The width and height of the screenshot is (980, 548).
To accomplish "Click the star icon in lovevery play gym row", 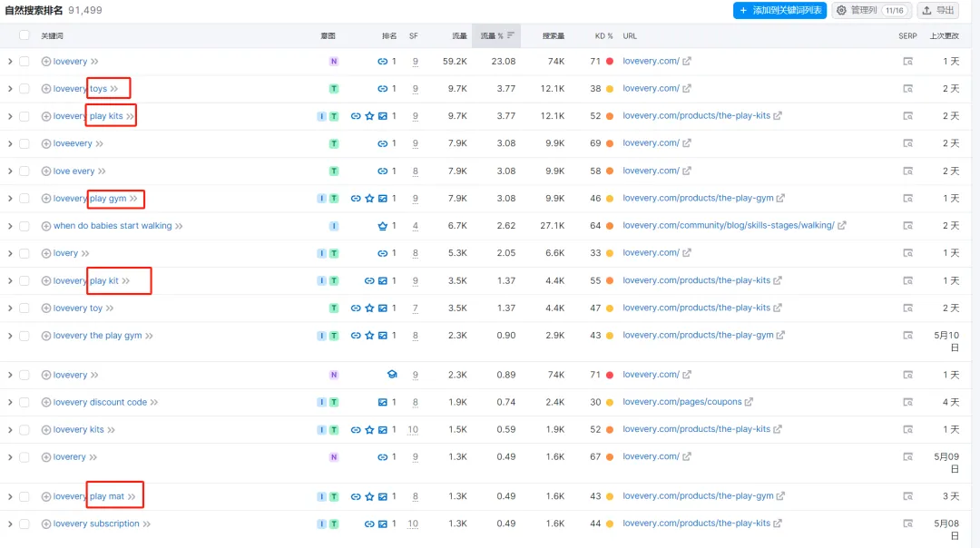I will pyautogui.click(x=369, y=199).
